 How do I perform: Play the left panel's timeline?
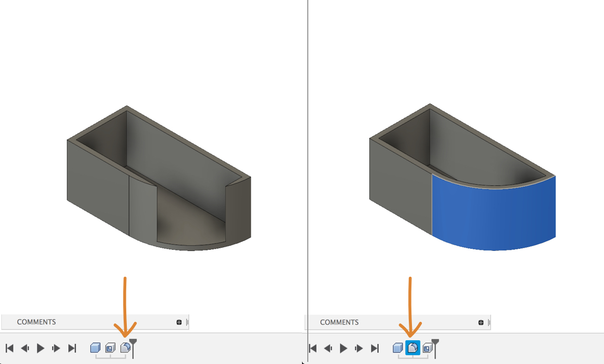[x=41, y=348]
